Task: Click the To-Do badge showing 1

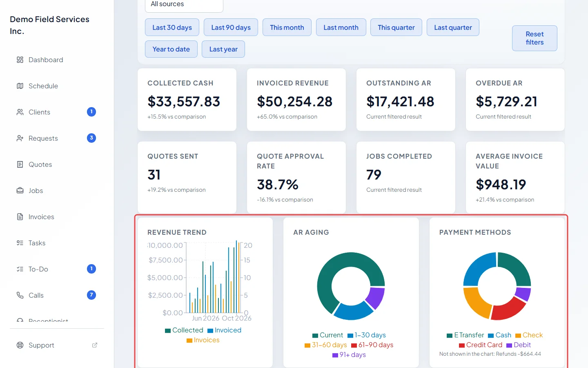Action: click(x=91, y=269)
